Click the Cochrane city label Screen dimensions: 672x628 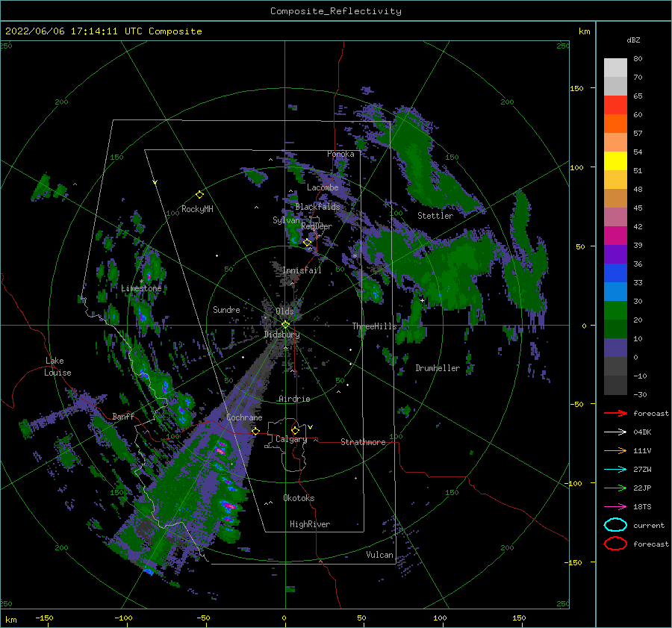pyautogui.click(x=244, y=417)
